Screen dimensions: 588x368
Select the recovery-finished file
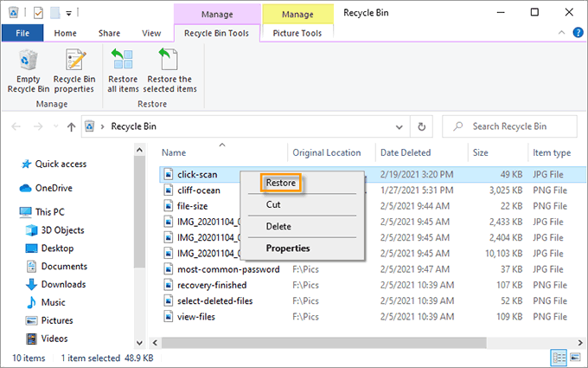212,285
